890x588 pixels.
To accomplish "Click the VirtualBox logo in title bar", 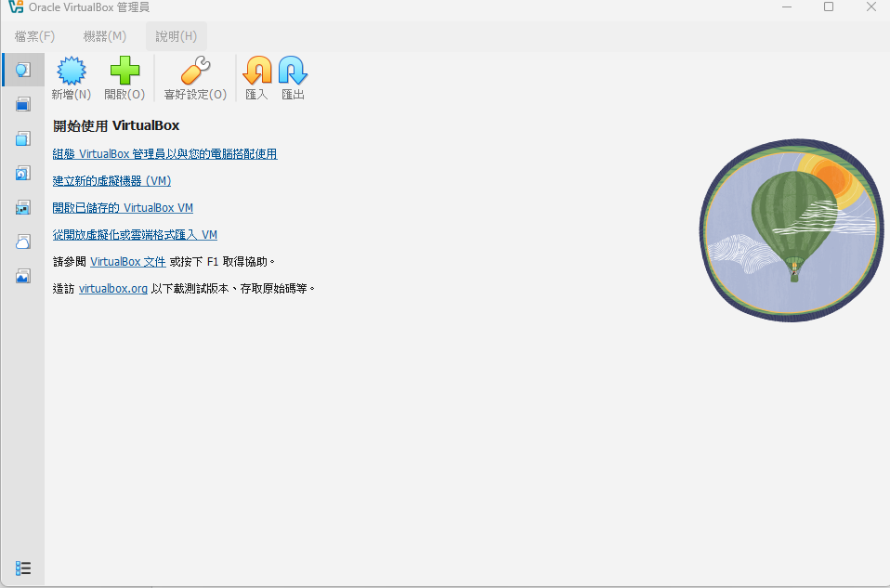I will [16, 7].
